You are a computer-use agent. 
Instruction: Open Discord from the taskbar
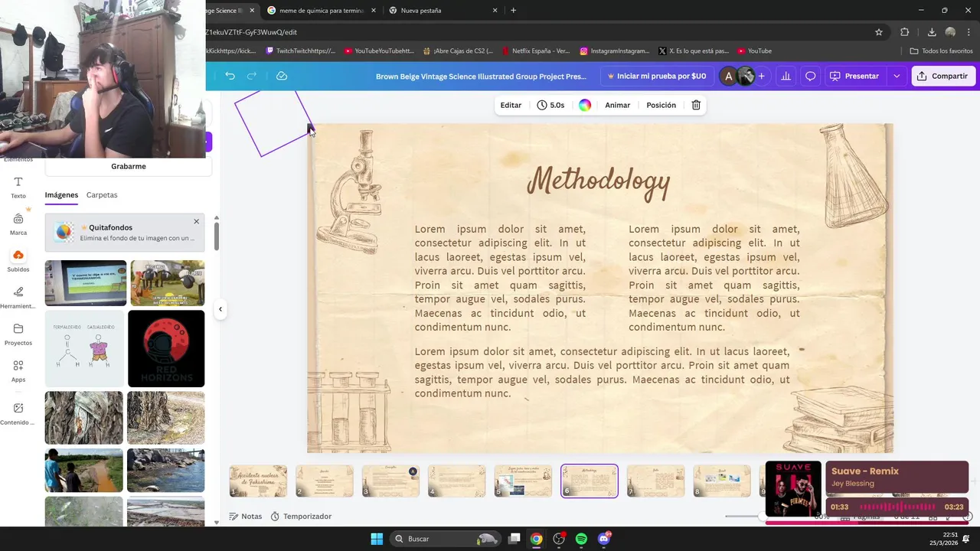(604, 539)
